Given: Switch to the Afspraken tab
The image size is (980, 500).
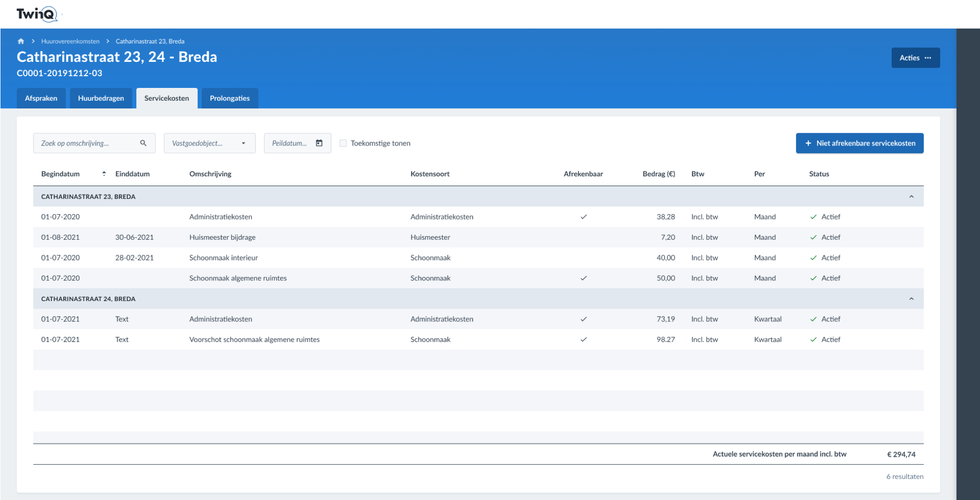Looking at the screenshot, I should click(x=41, y=98).
